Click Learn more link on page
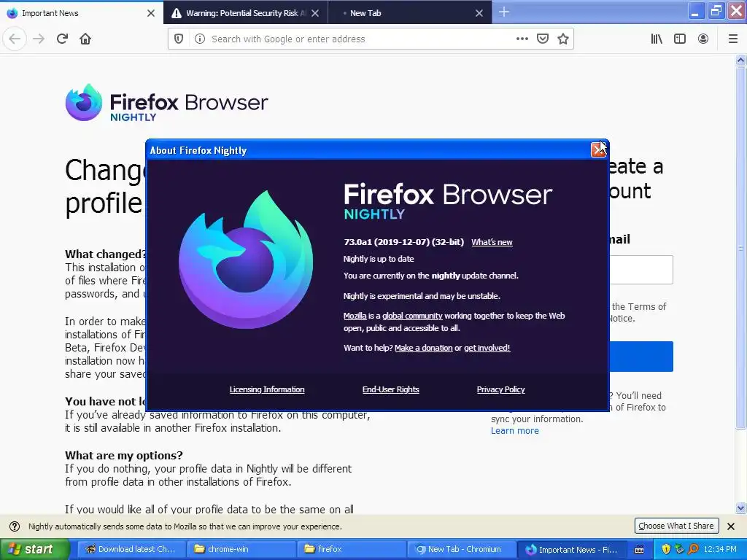Image resolution: width=747 pixels, height=560 pixels. (514, 430)
